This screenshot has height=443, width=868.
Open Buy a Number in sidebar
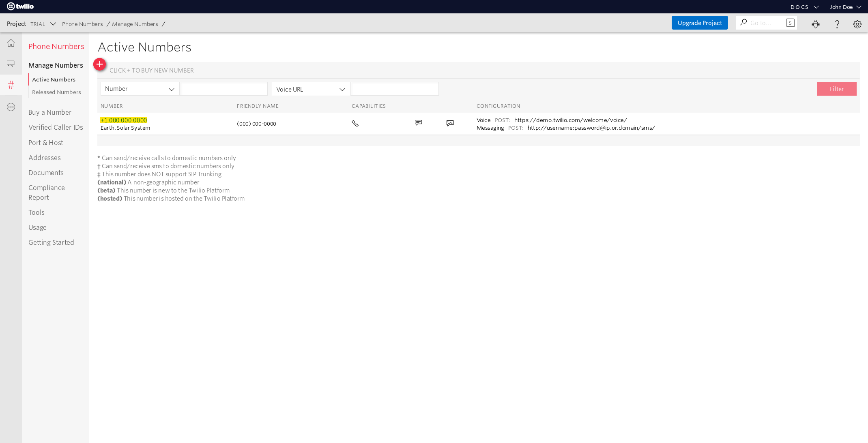click(x=50, y=112)
